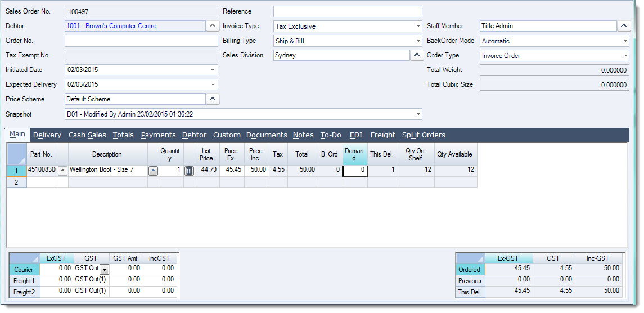Click Quantity cell value 1
Screen dimensions: 644x313
click(171, 171)
